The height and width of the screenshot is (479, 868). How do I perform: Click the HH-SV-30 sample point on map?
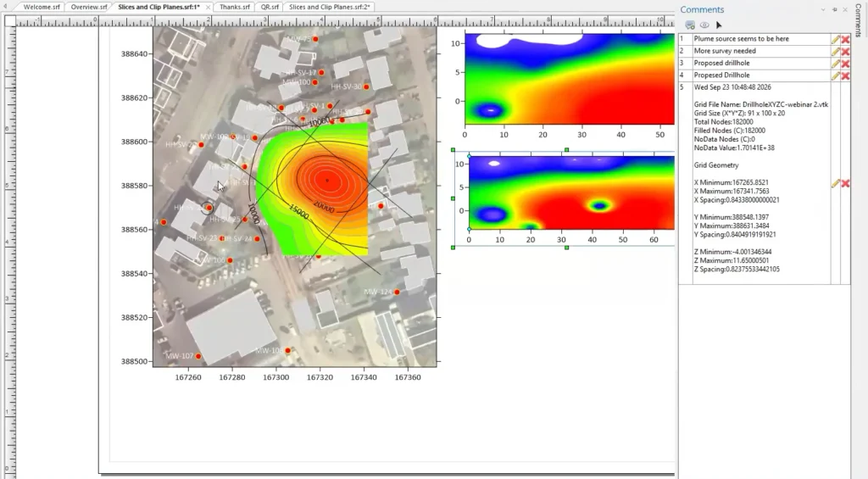[x=366, y=87]
